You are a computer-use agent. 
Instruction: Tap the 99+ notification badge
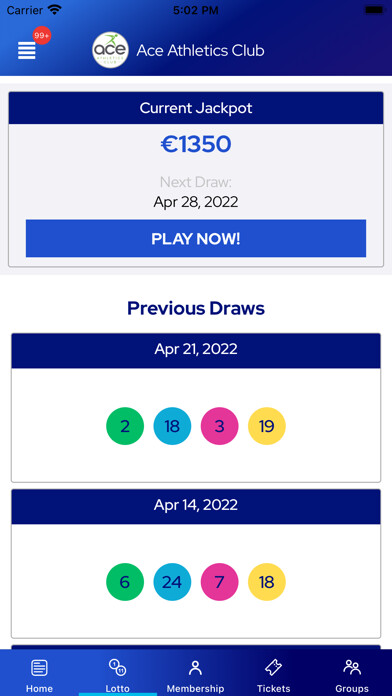pyautogui.click(x=42, y=36)
